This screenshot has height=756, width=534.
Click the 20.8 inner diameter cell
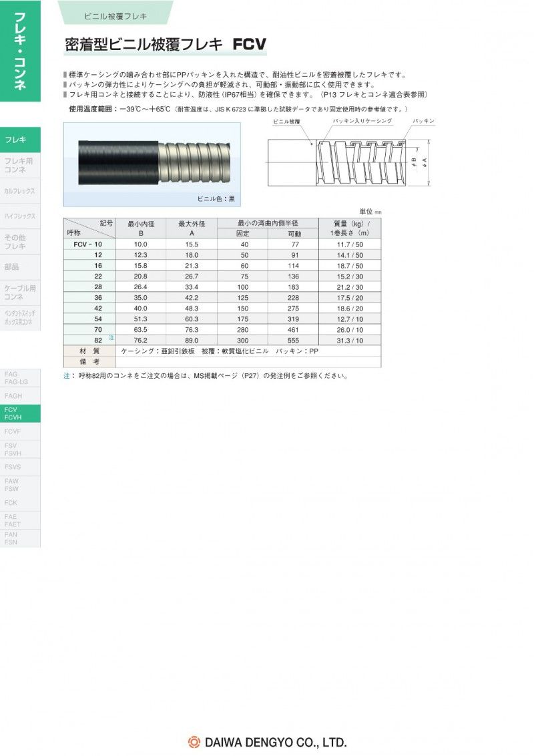pyautogui.click(x=141, y=276)
